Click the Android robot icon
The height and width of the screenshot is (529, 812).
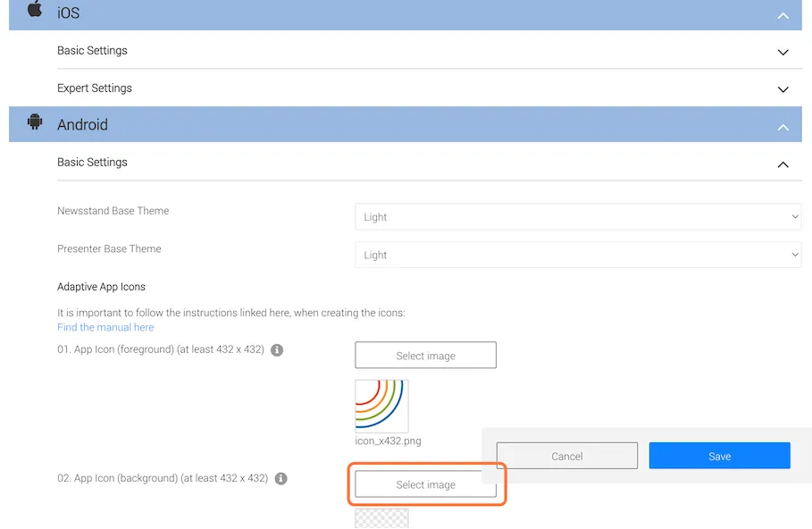(x=35, y=122)
